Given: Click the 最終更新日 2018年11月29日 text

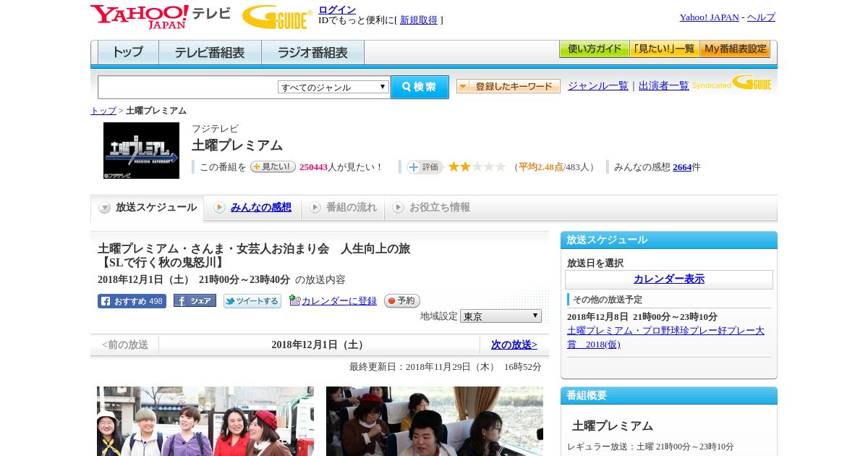Looking at the screenshot, I should point(446,367).
